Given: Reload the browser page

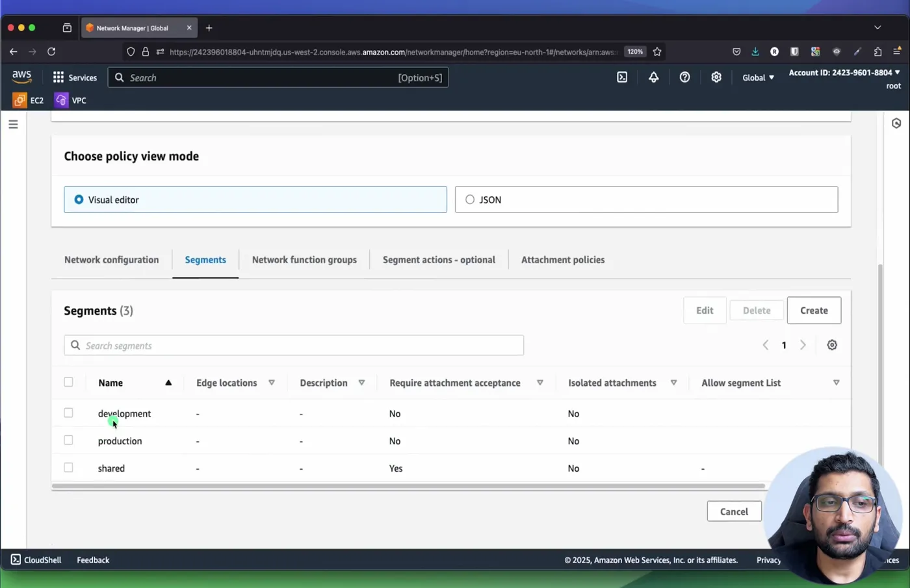Looking at the screenshot, I should 51,51.
